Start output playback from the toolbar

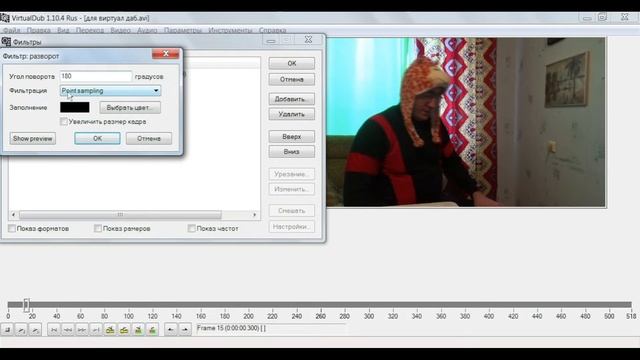35,329
